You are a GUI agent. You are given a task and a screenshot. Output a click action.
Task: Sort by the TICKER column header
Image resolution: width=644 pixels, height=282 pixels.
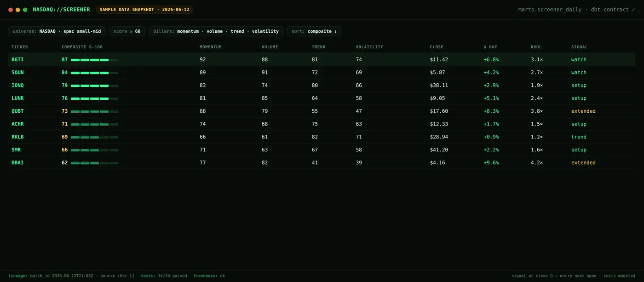20,47
